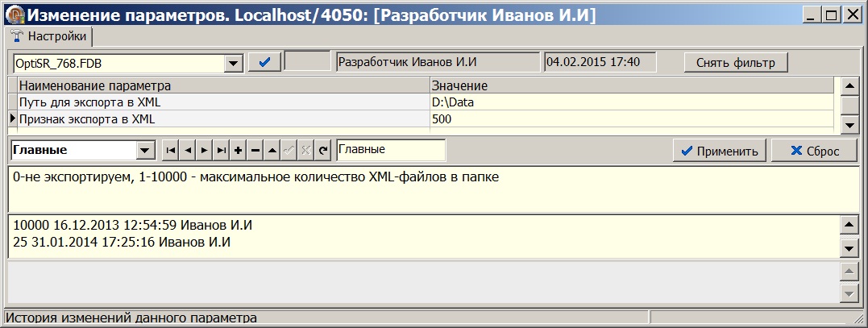Click history entry 25 31.01.2014

click(122, 243)
